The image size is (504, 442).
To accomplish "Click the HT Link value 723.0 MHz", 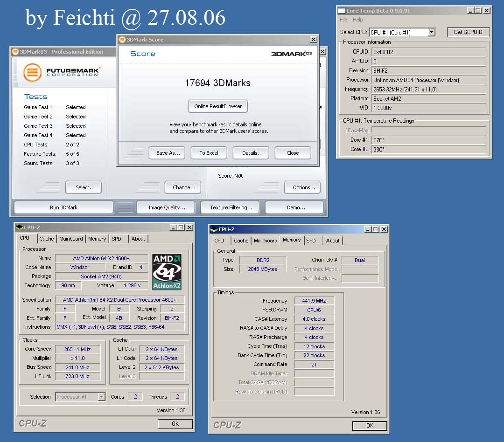I will (77, 376).
